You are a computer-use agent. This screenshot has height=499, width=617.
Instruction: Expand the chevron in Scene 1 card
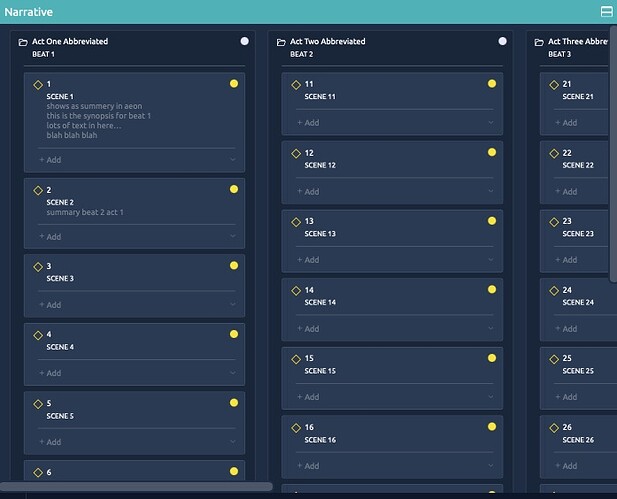(x=232, y=159)
